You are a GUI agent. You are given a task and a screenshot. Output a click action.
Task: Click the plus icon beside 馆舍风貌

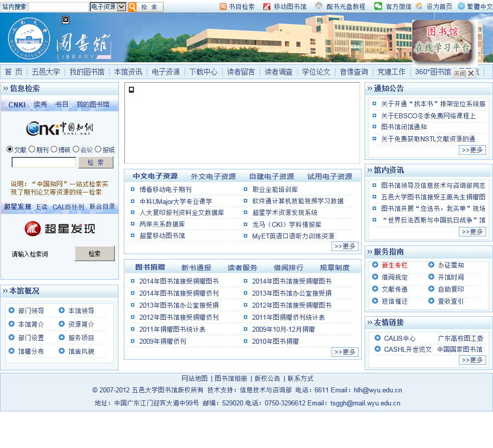(62, 351)
